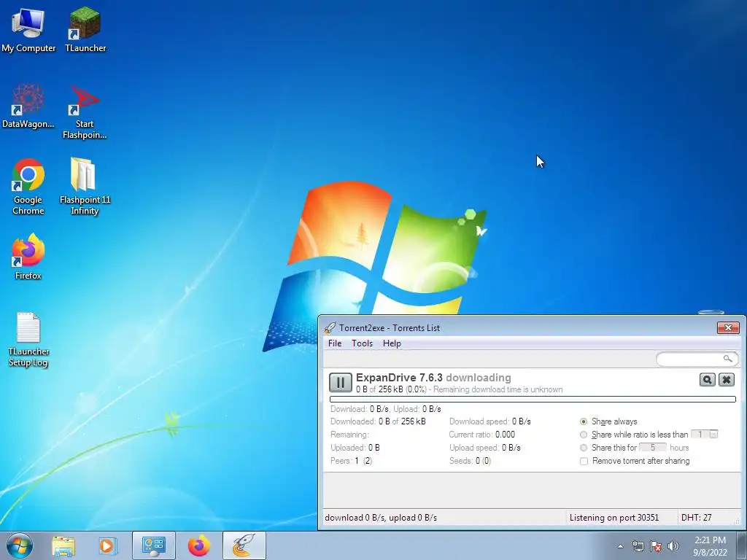Open the My Computer desktop icon
747x560 pixels.
(x=28, y=29)
